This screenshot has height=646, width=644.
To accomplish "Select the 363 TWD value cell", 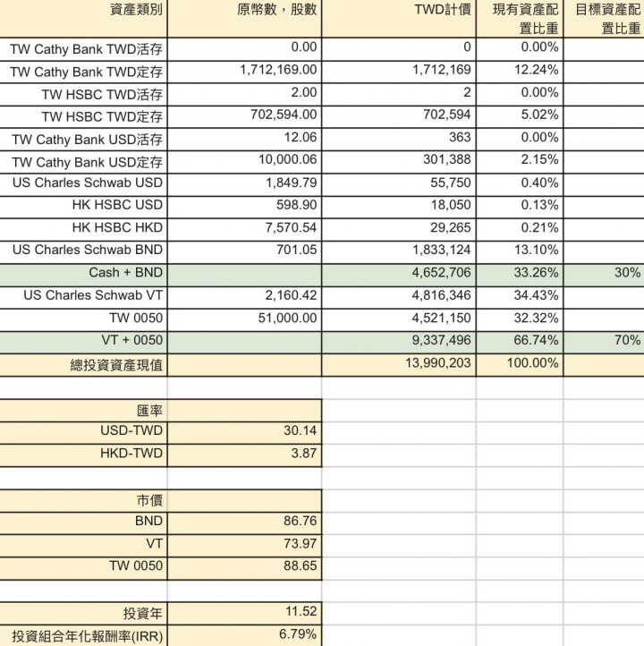I will 399,140.
